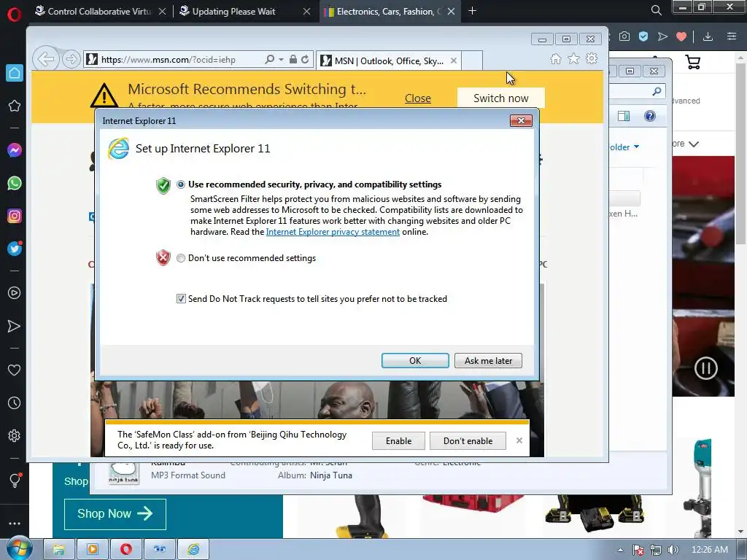
Task: Open history clock in Opera sidebar
Action: (x=15, y=403)
